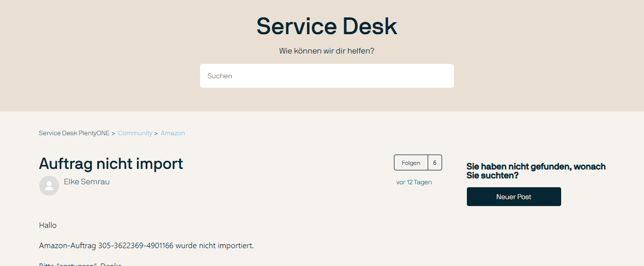Open the Service Desk PlentyONE breadcrumb
Viewport: 644px width, 266px height.
(74, 133)
